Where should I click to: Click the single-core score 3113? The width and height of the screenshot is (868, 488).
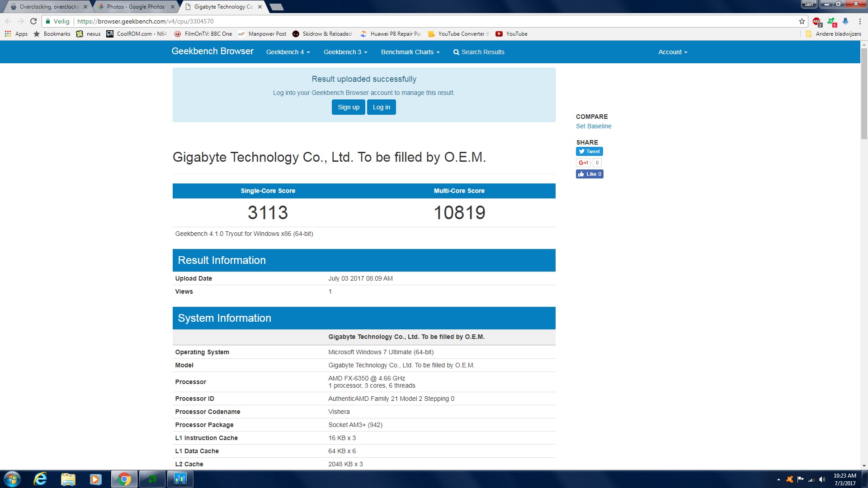click(x=268, y=212)
